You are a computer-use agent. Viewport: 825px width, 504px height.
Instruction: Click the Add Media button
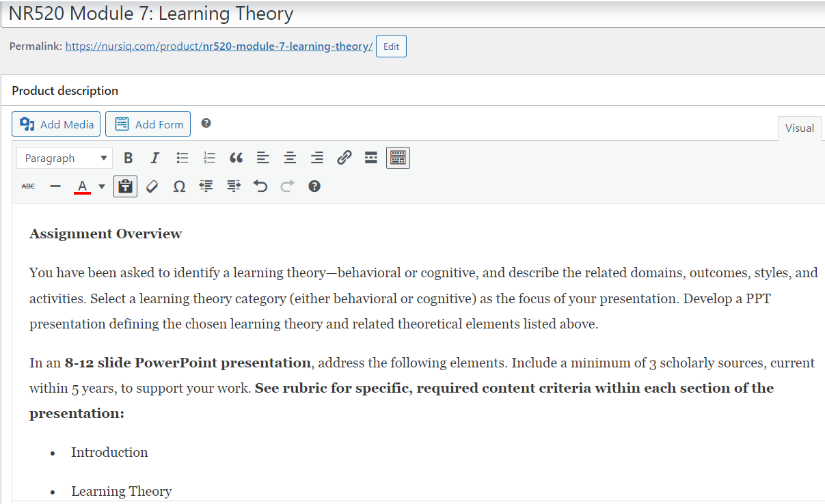[x=55, y=124]
